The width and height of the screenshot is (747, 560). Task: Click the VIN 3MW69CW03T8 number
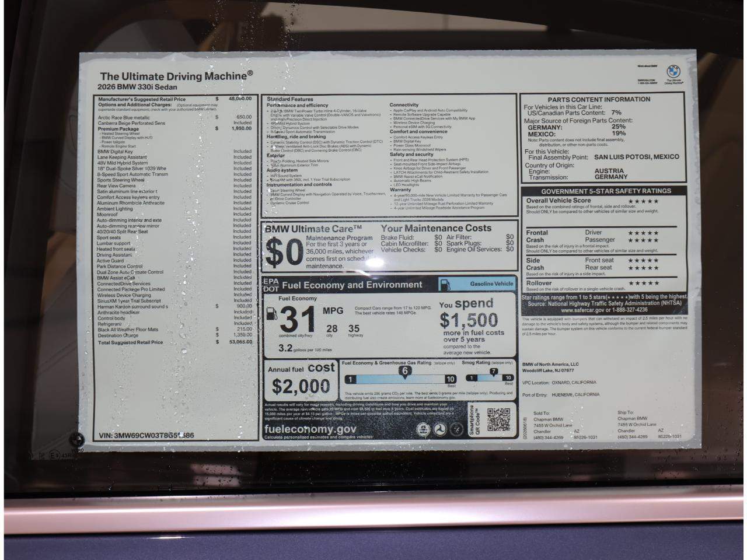click(x=146, y=435)
